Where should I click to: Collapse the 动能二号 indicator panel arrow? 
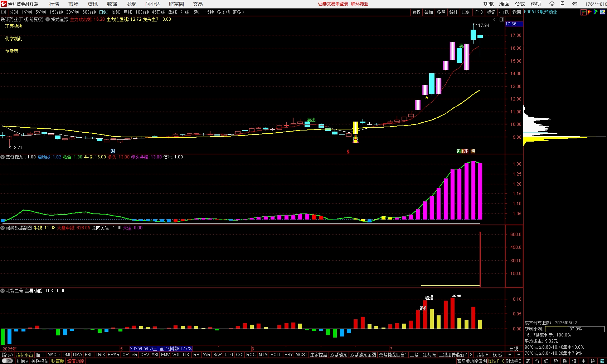[3, 291]
